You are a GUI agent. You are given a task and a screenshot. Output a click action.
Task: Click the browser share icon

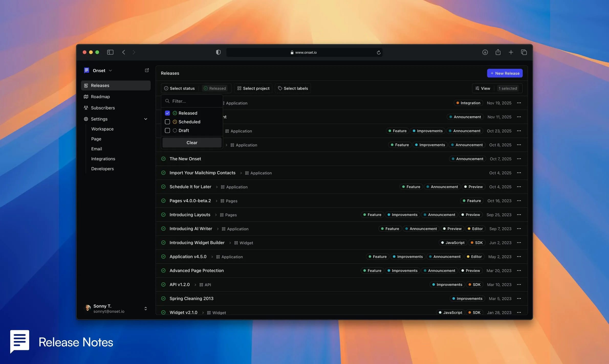[x=498, y=52]
